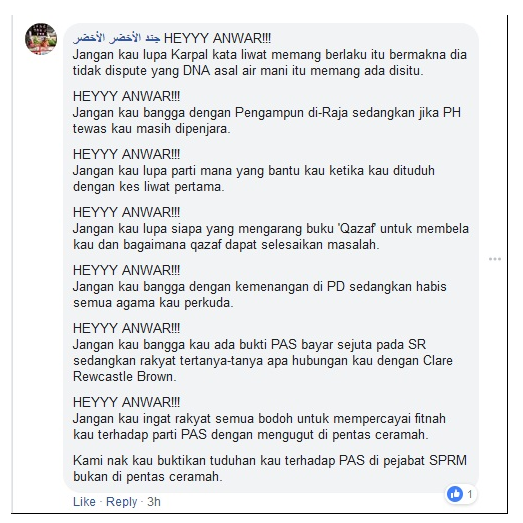Click the paragraph mentioning Karpal and DNA
Viewport: 523px width, 523px height.
coord(270,63)
